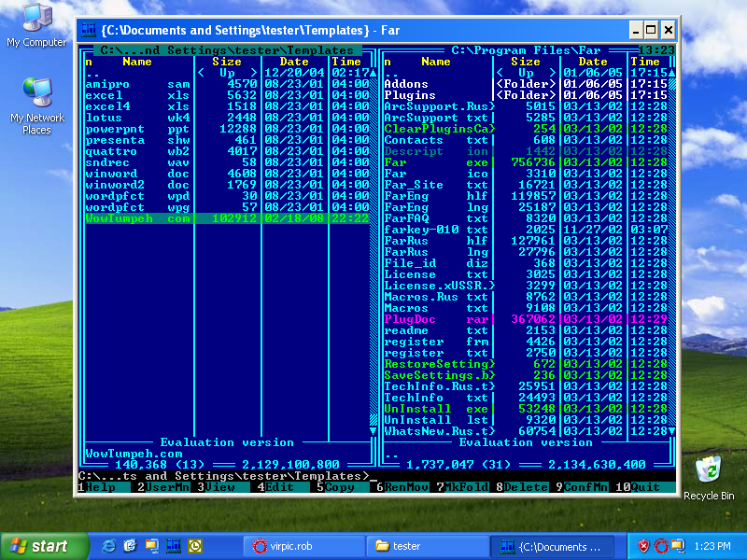The image size is (747, 560).
Task: Select FarEng hlf file row
Action: pos(526,196)
